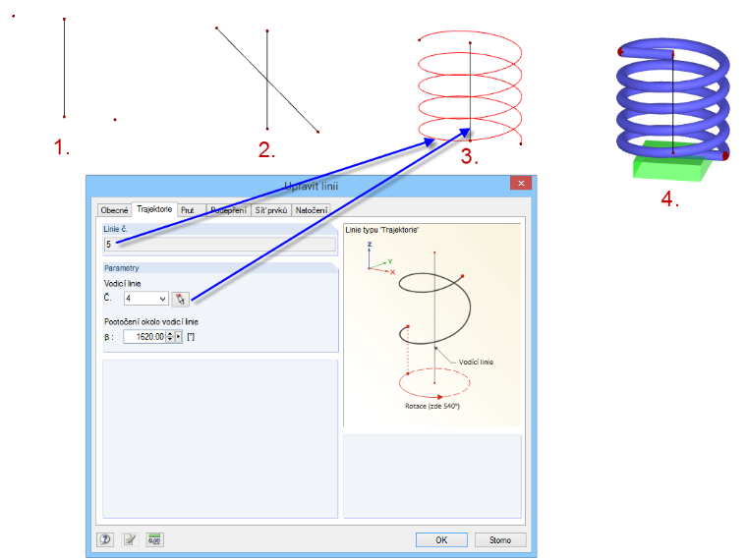Select the Trajektorie tab
The width and height of the screenshot is (747, 560).
click(x=154, y=209)
